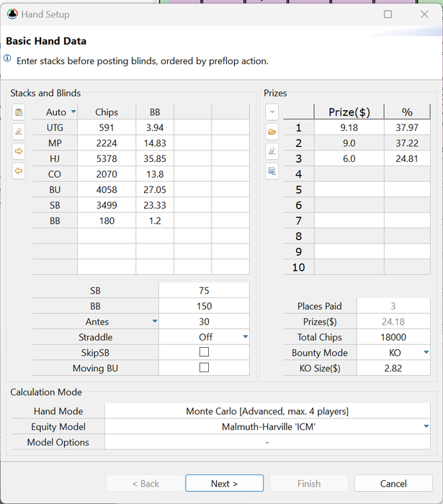Click the Next > button

[225, 483]
